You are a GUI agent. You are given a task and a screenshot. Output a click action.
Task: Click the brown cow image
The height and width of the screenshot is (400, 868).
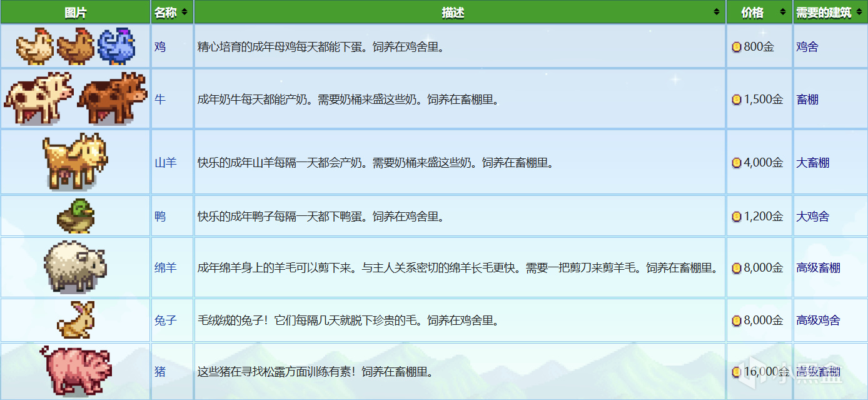pyautogui.click(x=112, y=98)
